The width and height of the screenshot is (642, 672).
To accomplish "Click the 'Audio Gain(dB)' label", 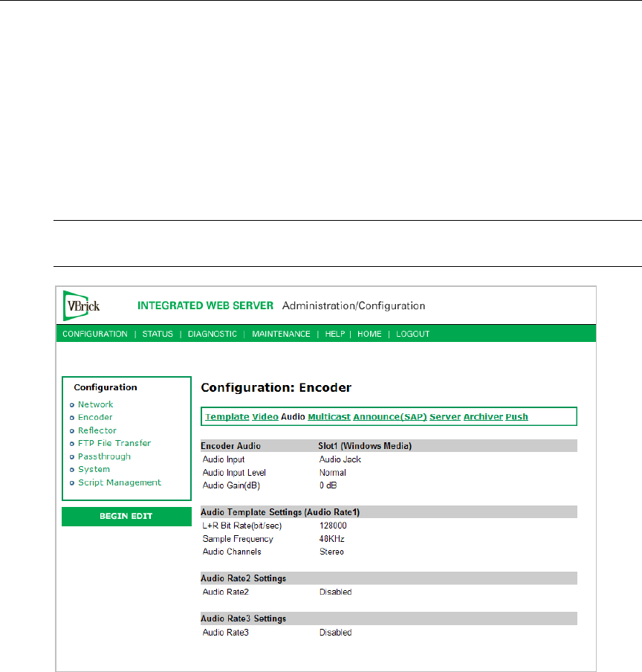I will [x=231, y=485].
